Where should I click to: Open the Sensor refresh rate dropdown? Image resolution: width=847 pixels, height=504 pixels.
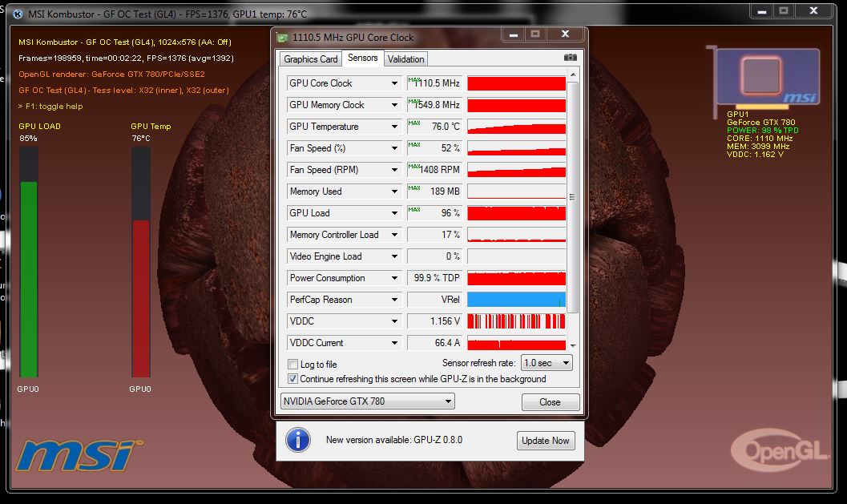[547, 363]
